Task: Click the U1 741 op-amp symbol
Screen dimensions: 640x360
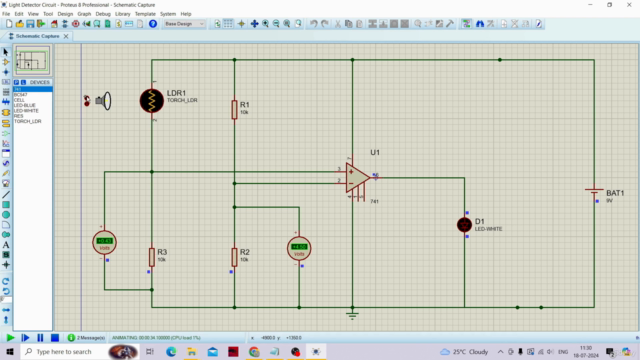Action: pyautogui.click(x=357, y=178)
